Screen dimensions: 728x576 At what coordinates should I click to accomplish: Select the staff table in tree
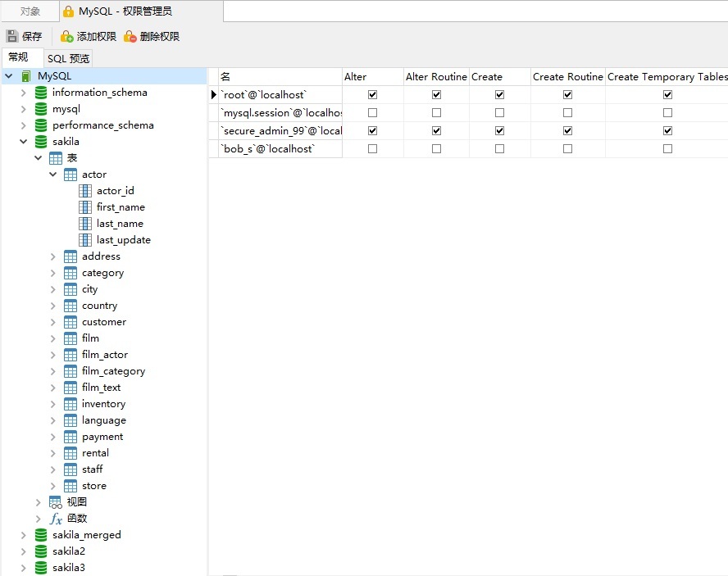pyautogui.click(x=93, y=469)
